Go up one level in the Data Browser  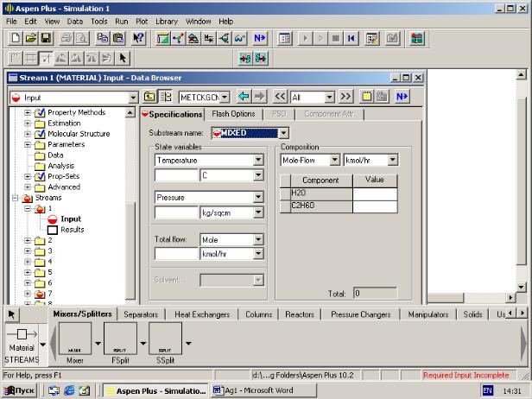click(x=149, y=97)
